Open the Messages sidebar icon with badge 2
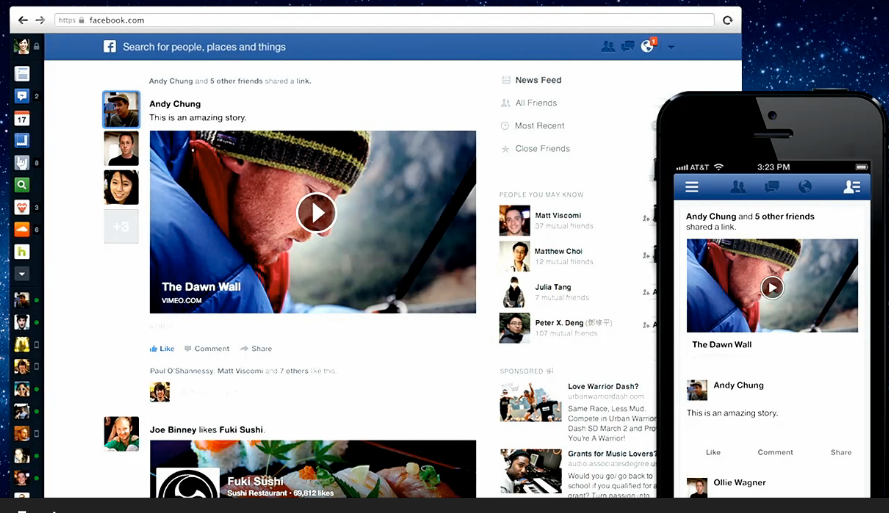This screenshot has height=513, width=889. (22, 96)
